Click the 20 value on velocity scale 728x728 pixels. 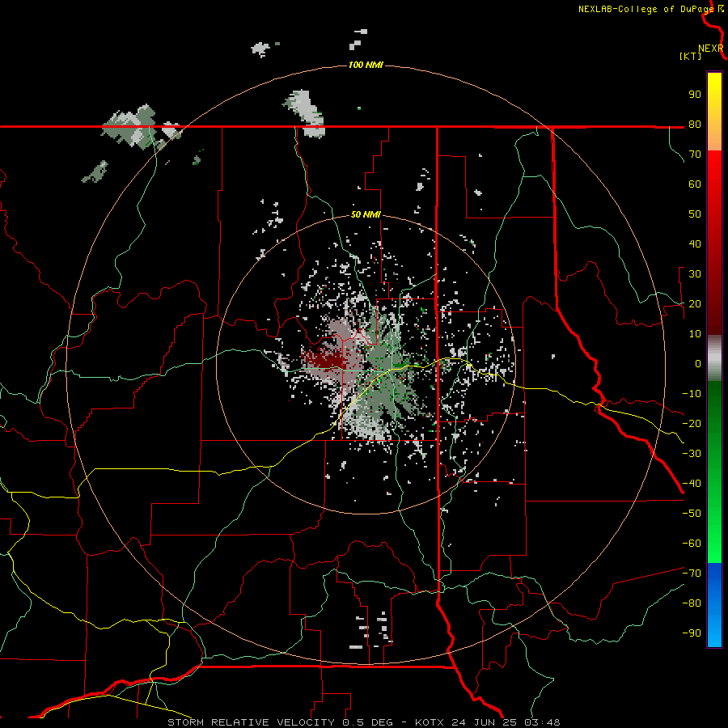[x=695, y=303]
